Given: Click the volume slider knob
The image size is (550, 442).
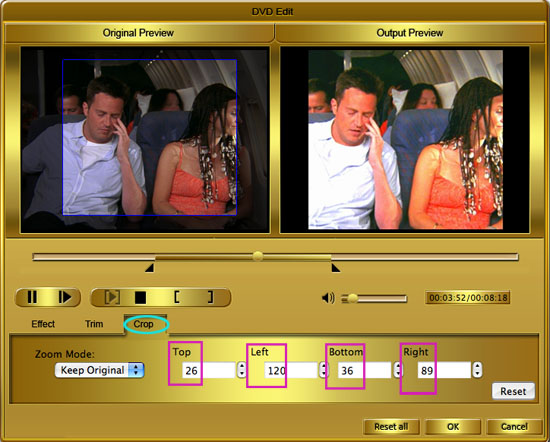Looking at the screenshot, I should coord(353,298).
